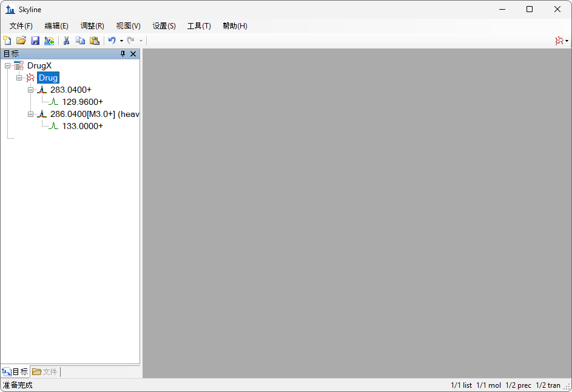Click the Open File folder icon

click(x=21, y=41)
